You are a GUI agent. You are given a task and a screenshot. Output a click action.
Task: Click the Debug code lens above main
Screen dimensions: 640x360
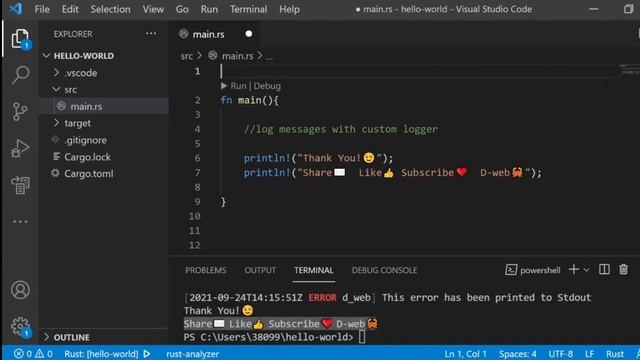click(267, 86)
